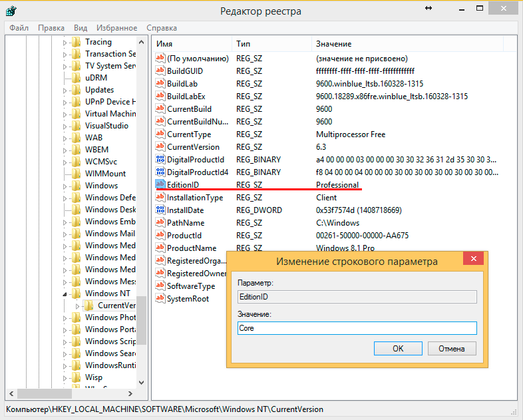Viewport: 523px width, 420px height.
Task: Click the ProductId data 00261-50000-00000-AA675
Action: pyautogui.click(x=362, y=235)
